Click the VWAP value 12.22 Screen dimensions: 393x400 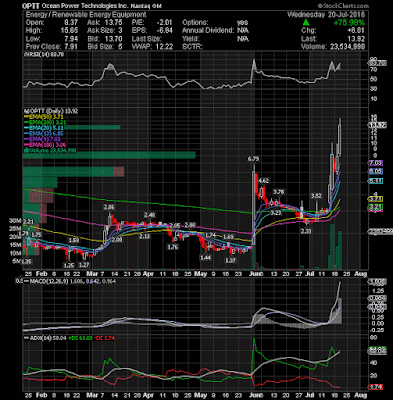tap(164, 46)
